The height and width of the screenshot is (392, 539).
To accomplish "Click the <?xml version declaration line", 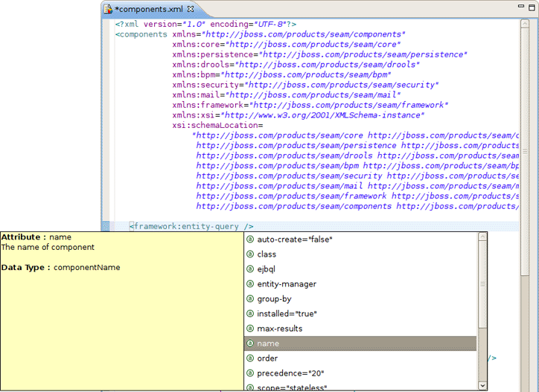I will tap(205, 24).
